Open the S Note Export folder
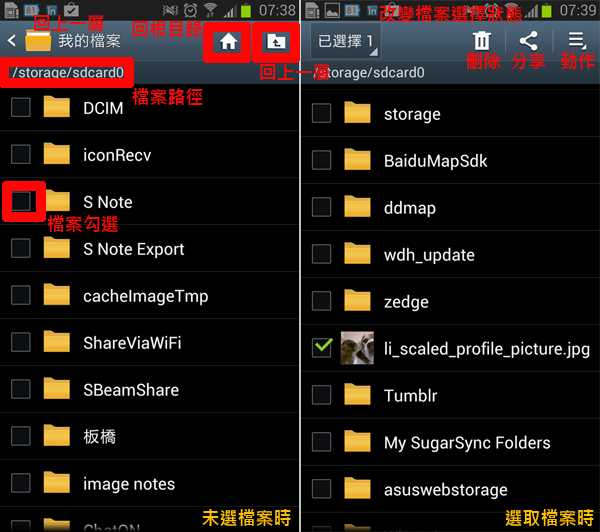Viewport: 600px width, 532px height. 149,248
